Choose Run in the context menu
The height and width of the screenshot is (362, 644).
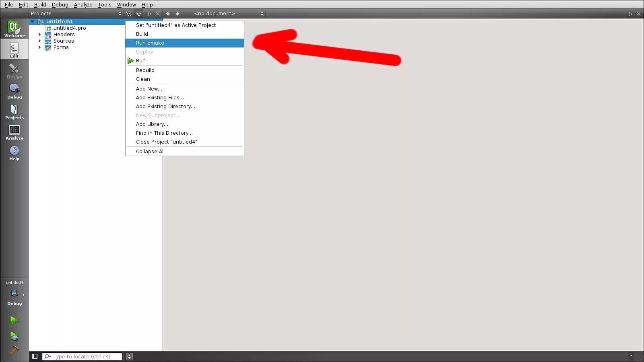pos(185,61)
